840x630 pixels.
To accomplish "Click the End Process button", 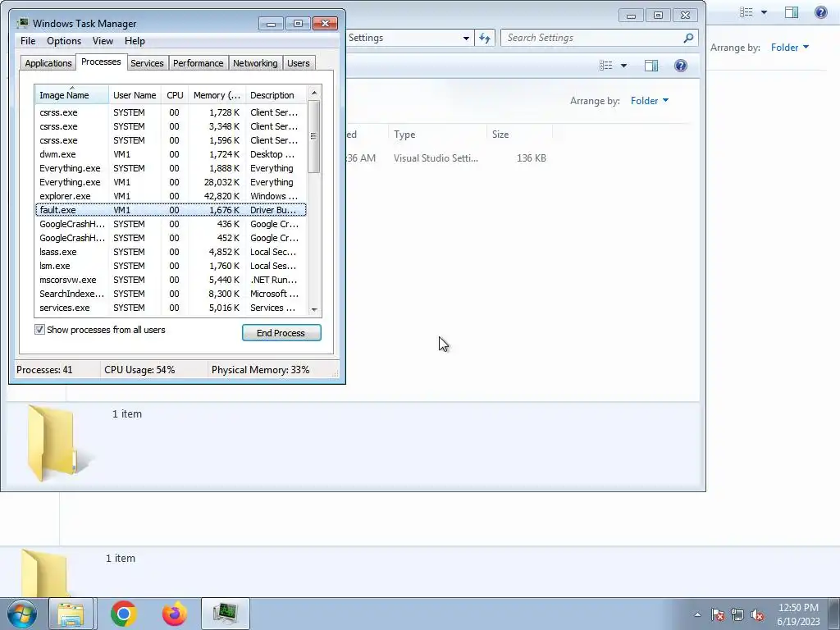I will (281, 333).
